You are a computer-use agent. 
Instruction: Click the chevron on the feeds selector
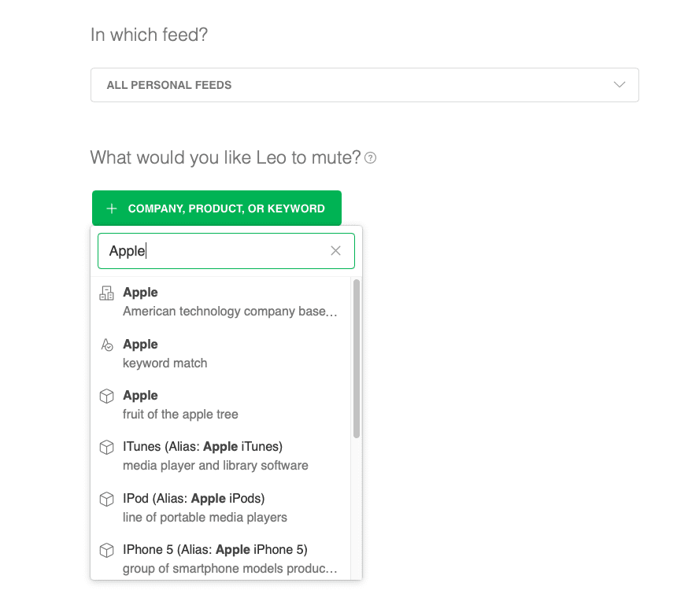tap(620, 84)
